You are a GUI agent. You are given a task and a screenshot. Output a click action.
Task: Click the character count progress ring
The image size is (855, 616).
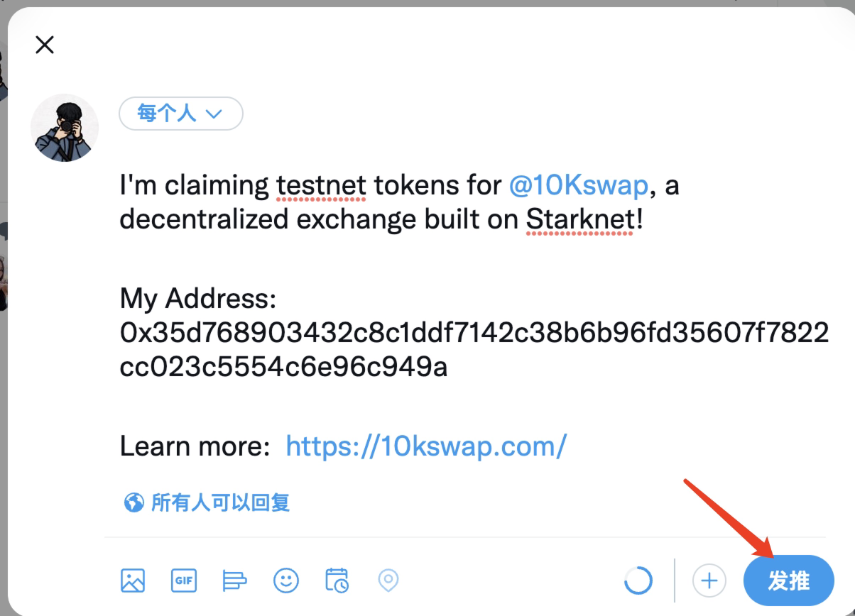pyautogui.click(x=638, y=581)
